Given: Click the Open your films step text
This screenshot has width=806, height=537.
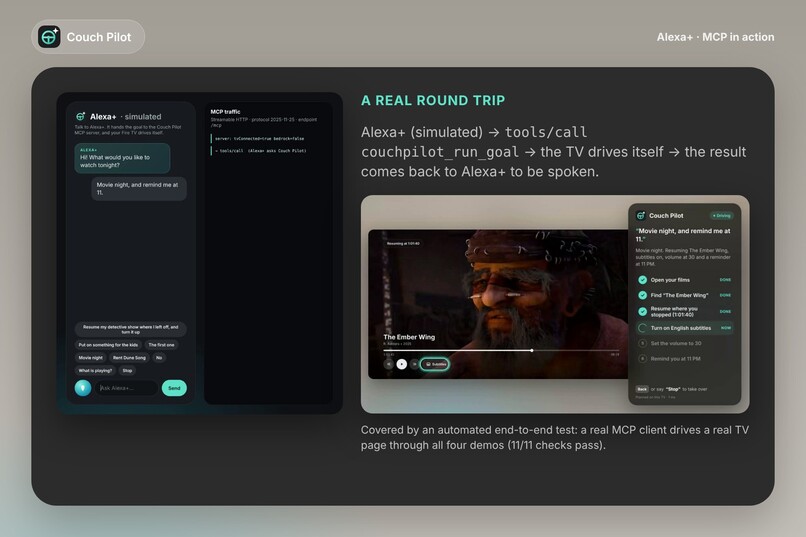Looking at the screenshot, I should pos(670,280).
